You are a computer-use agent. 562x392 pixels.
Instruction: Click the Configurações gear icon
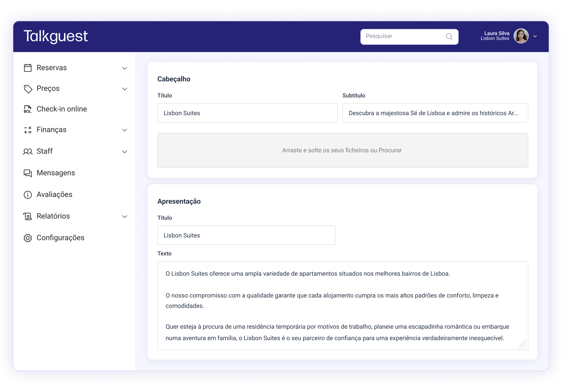coord(28,238)
